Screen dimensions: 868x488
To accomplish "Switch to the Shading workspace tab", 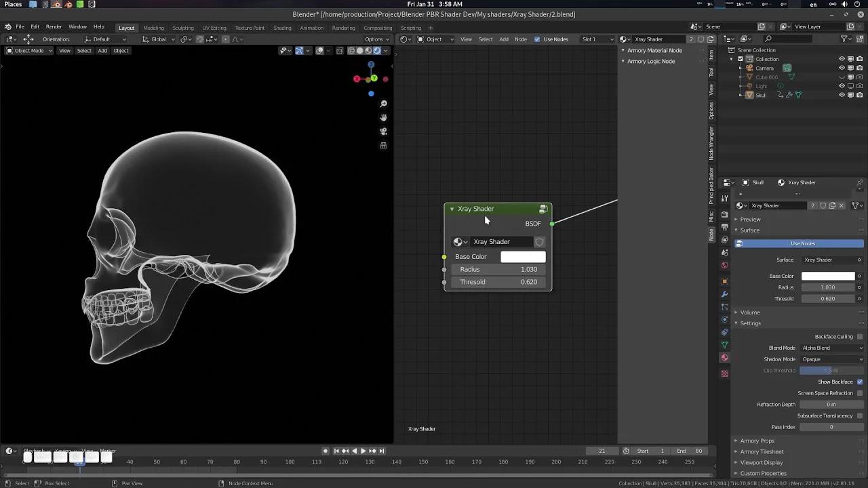I will pos(282,28).
